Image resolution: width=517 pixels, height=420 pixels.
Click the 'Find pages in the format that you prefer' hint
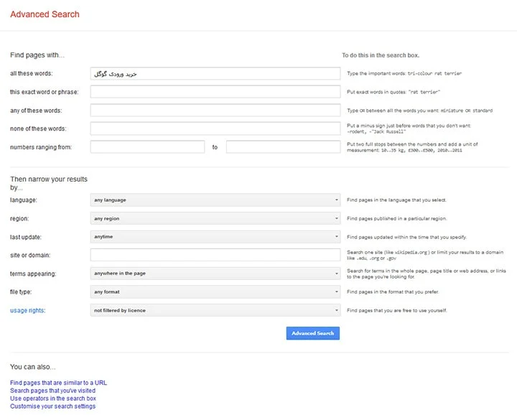point(393,291)
